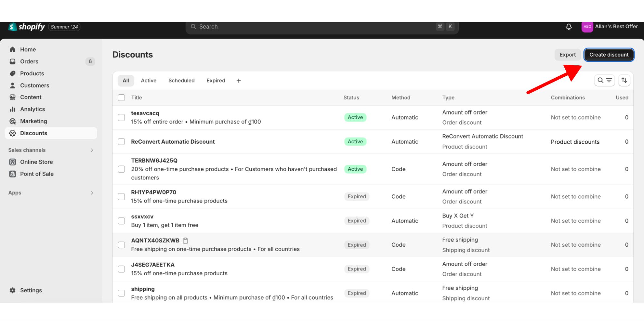
Task: Expand the Sales channels section
Action: click(x=92, y=150)
